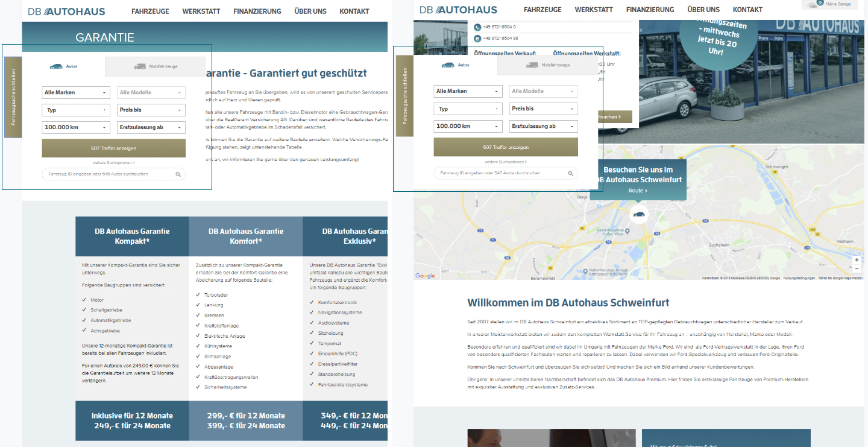868x447 pixels.
Task: Click the magnifier search icon on Schweinfurt homepage
Action: pos(570,173)
